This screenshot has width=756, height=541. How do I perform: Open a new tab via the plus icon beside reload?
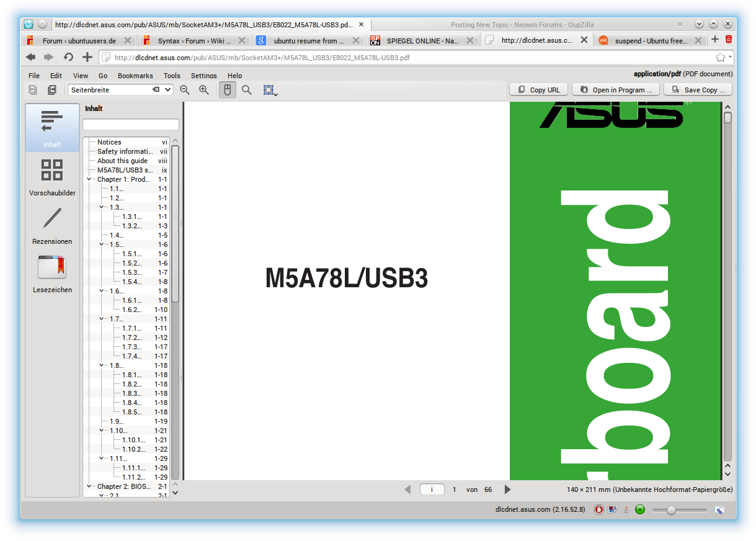point(87,58)
